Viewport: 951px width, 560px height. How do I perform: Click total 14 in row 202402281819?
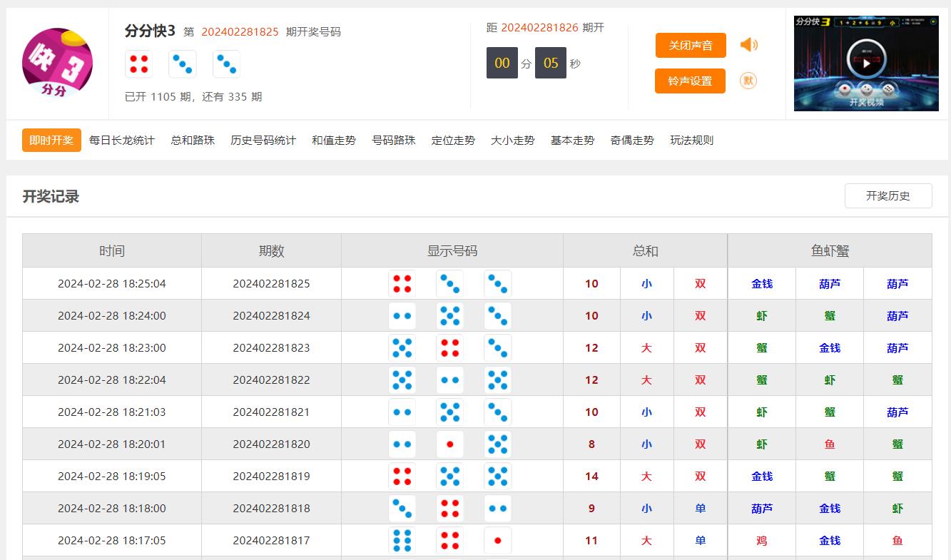(x=591, y=477)
